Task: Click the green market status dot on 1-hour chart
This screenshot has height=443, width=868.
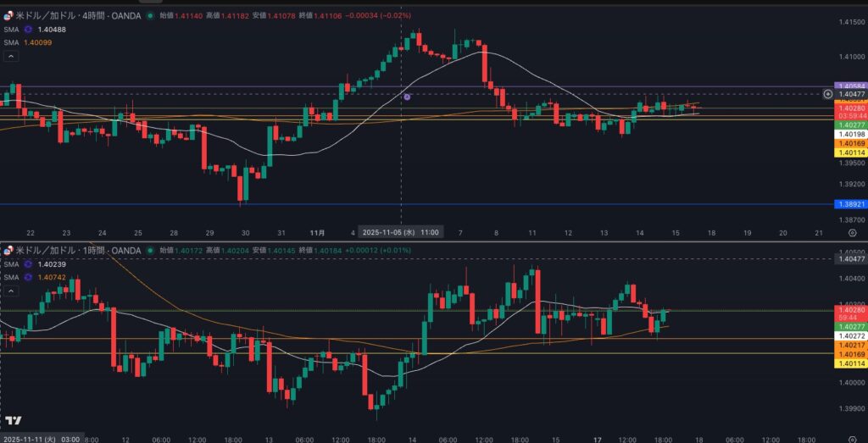Action: (x=150, y=251)
